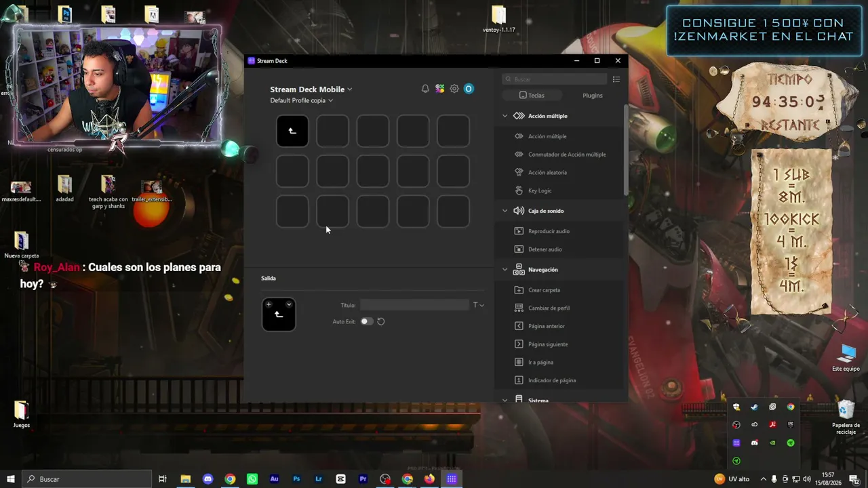Select the Este equipo desktop icon
This screenshot has height=488, width=868.
click(846, 357)
